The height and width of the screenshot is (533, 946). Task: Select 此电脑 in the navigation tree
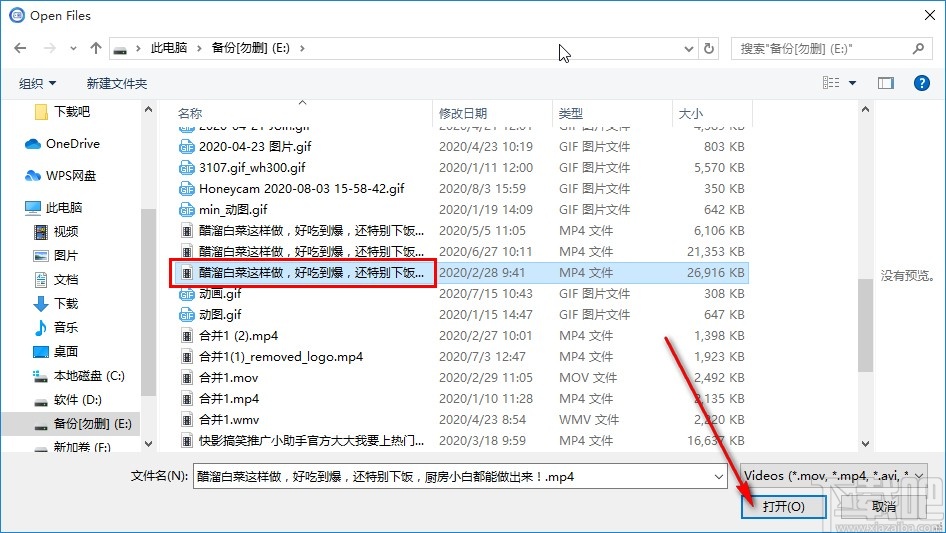(54, 208)
